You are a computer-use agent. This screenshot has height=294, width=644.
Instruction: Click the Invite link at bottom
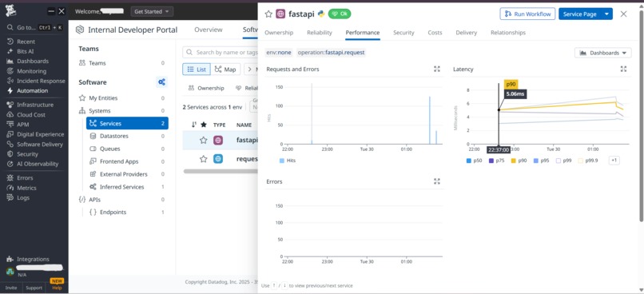[x=11, y=288]
